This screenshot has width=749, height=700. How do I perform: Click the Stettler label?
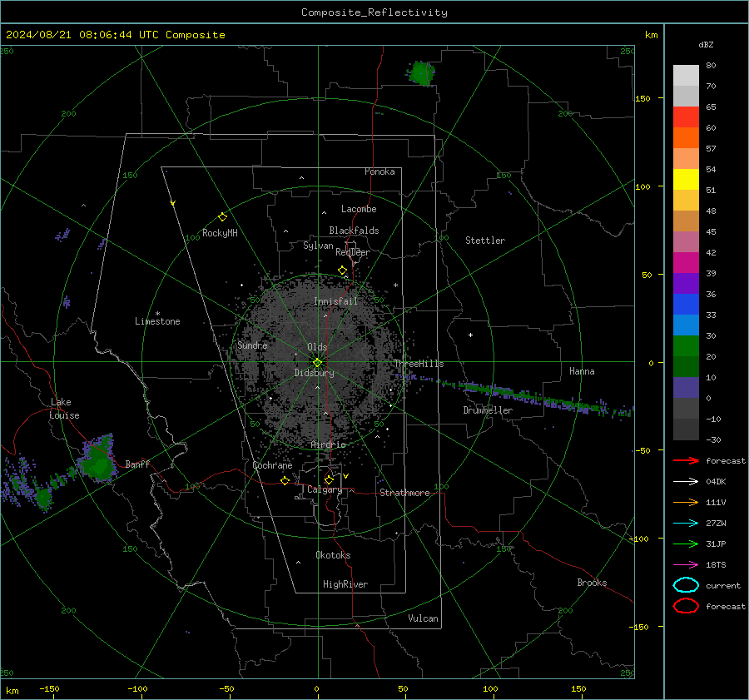[x=485, y=241]
